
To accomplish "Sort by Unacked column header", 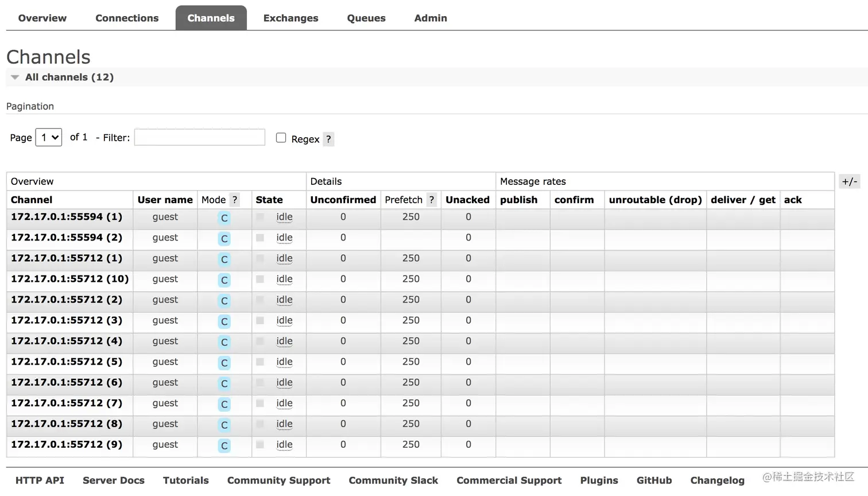I will [467, 200].
